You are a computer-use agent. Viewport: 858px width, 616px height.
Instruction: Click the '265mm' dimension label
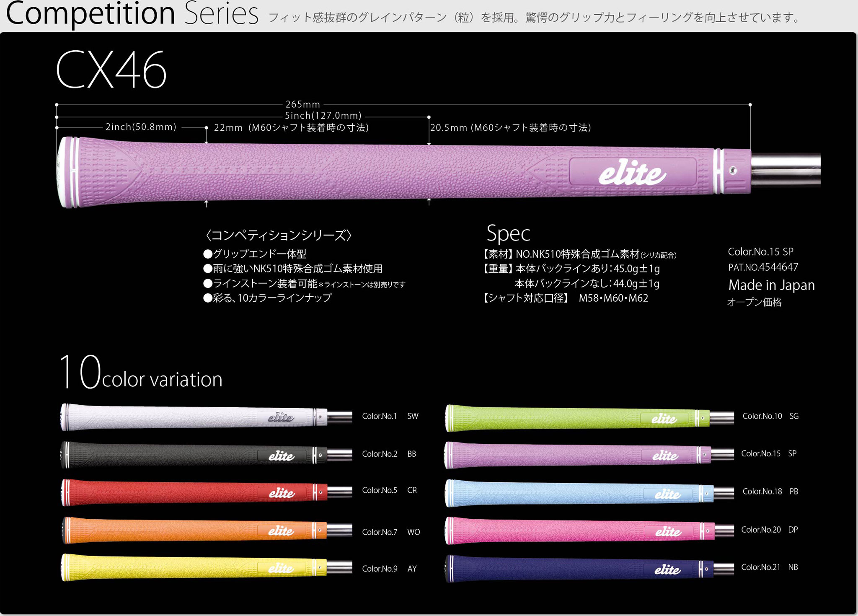tap(302, 104)
